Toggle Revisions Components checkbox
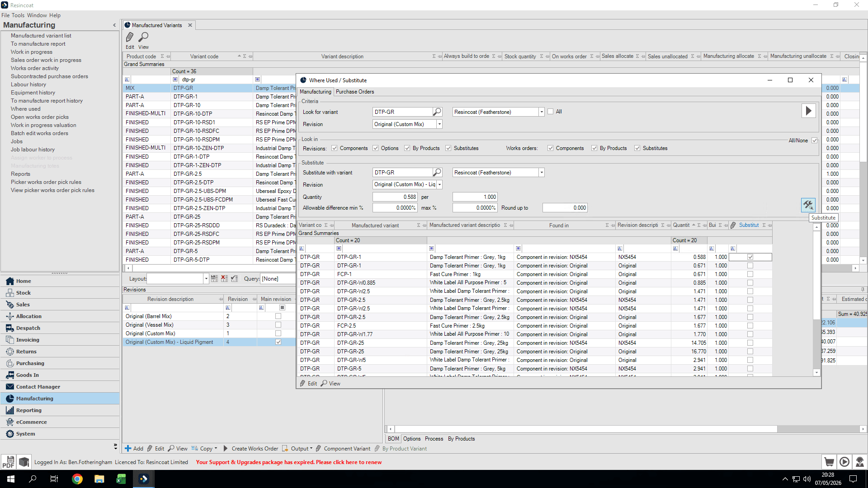 (x=334, y=148)
